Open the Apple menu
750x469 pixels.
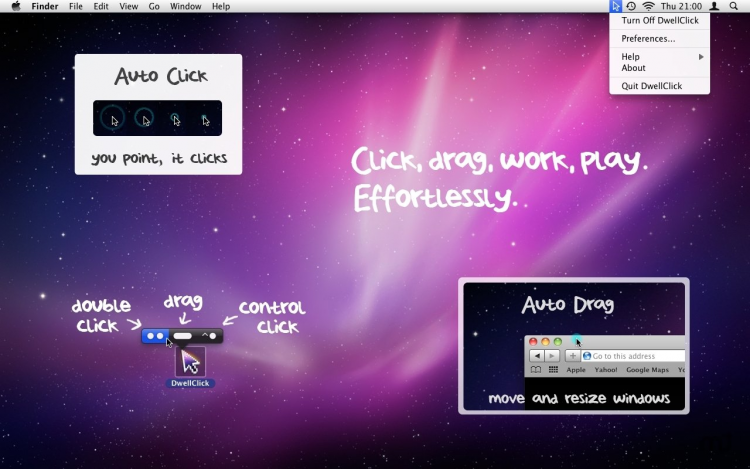[16, 6]
